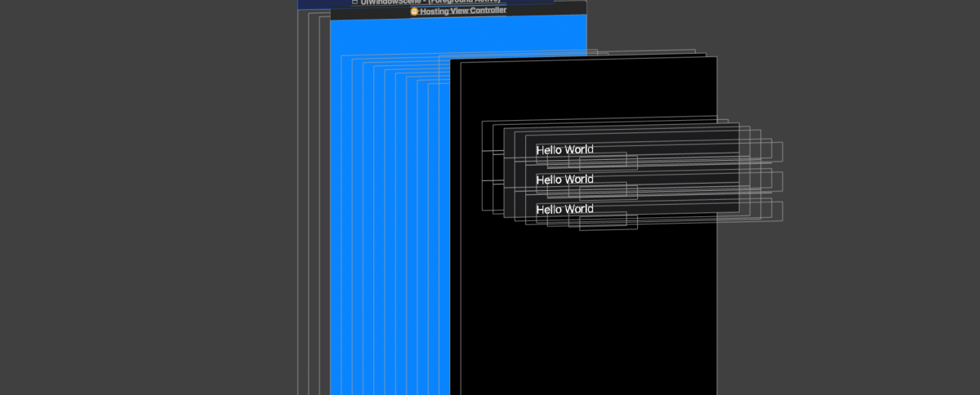Viewport: 980px width, 395px height.
Task: Click the Hosting View Controller link
Action: (x=463, y=11)
